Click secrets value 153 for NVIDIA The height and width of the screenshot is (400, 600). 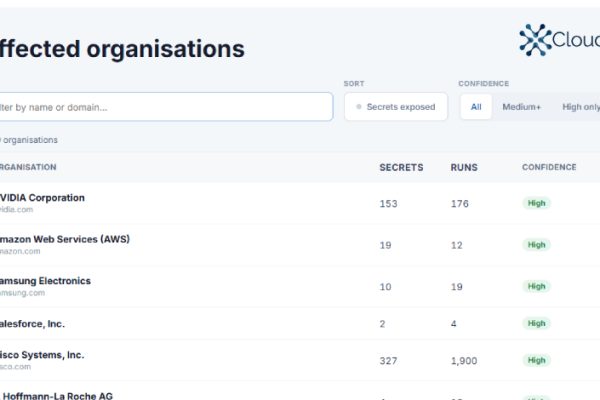[388, 204]
